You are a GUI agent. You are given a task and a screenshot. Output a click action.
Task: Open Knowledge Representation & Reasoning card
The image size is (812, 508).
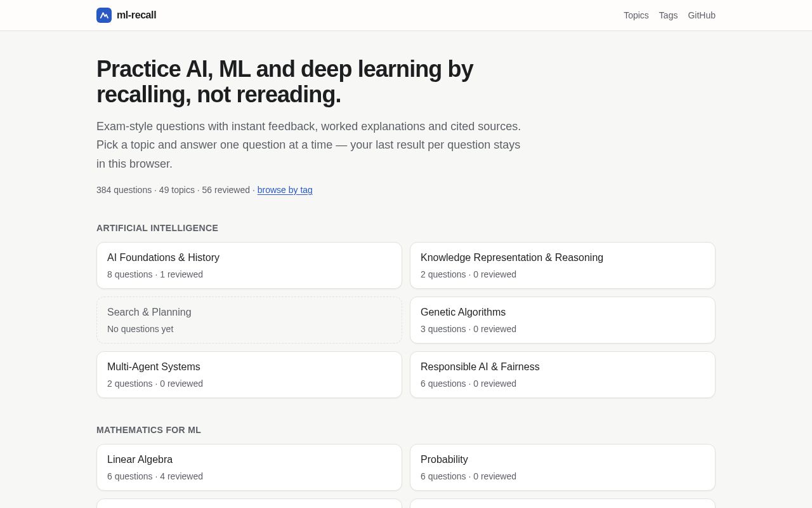click(563, 265)
